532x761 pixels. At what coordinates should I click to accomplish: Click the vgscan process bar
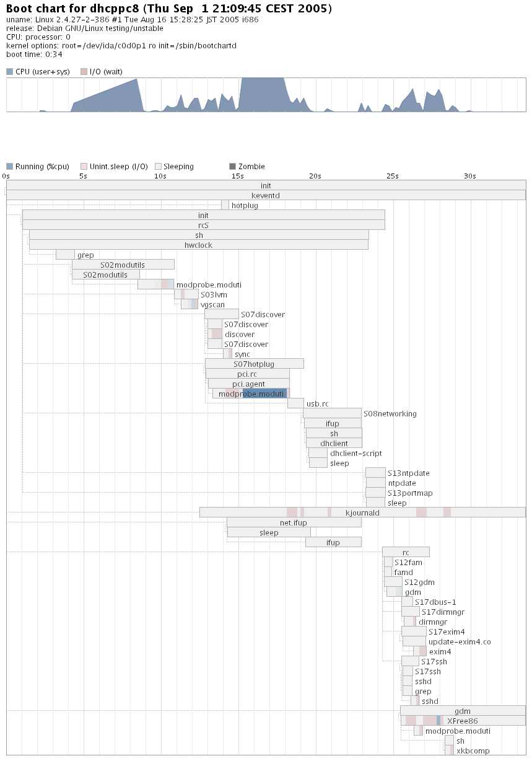tap(190, 304)
